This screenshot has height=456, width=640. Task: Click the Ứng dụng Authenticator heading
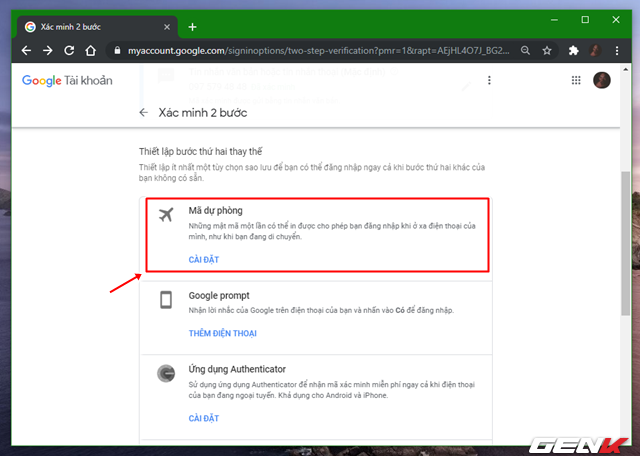pyautogui.click(x=237, y=369)
